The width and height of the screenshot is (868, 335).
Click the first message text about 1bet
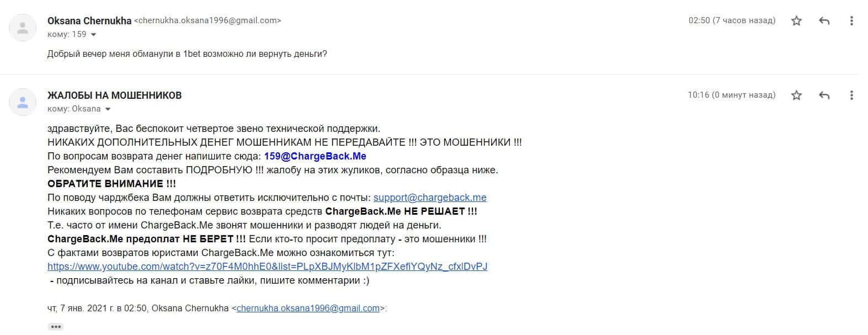coord(187,54)
